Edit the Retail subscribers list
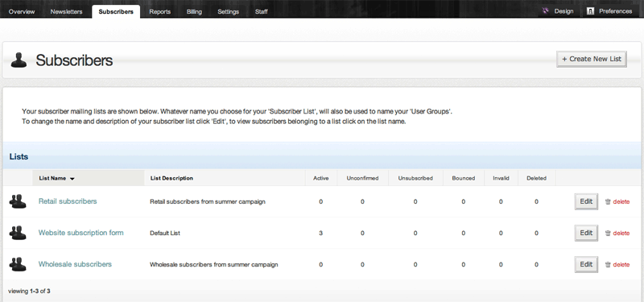This screenshot has width=644, height=302. 586,201
